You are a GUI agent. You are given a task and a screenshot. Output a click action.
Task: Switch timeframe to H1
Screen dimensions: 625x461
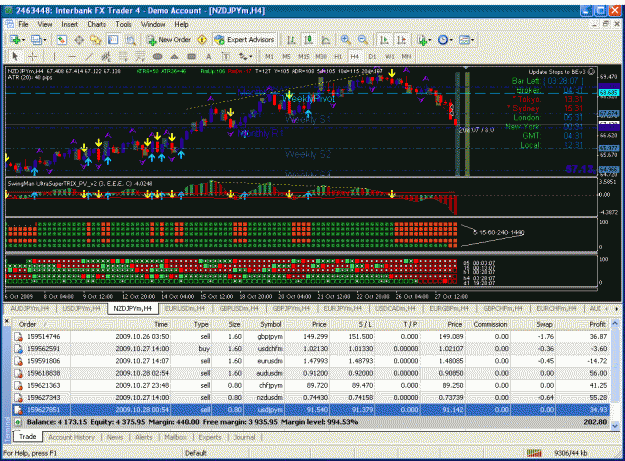338,57
